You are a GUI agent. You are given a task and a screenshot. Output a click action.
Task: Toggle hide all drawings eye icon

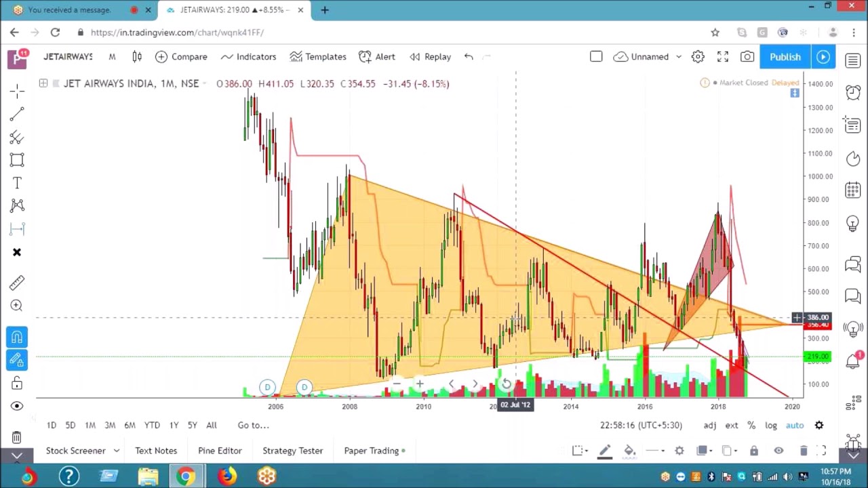point(17,406)
